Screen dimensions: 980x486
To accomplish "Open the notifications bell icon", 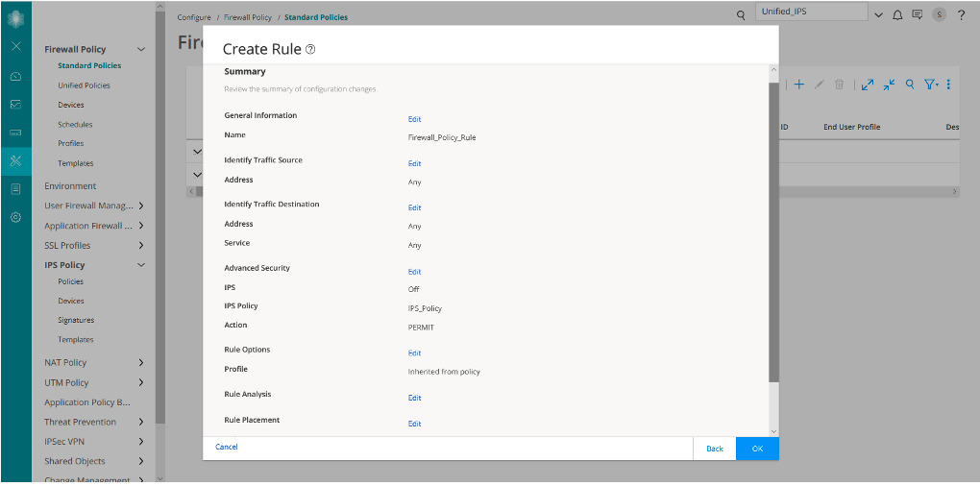I will point(897,15).
